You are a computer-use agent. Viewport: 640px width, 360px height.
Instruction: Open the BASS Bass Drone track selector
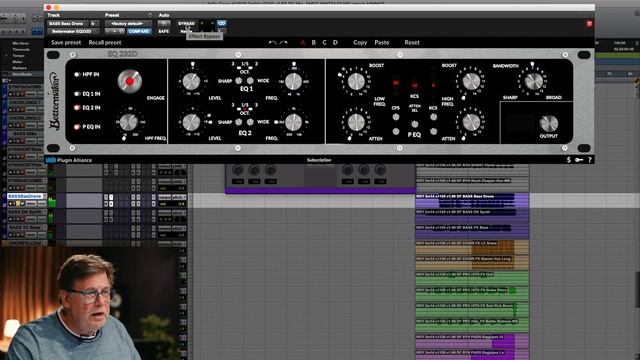click(68, 24)
